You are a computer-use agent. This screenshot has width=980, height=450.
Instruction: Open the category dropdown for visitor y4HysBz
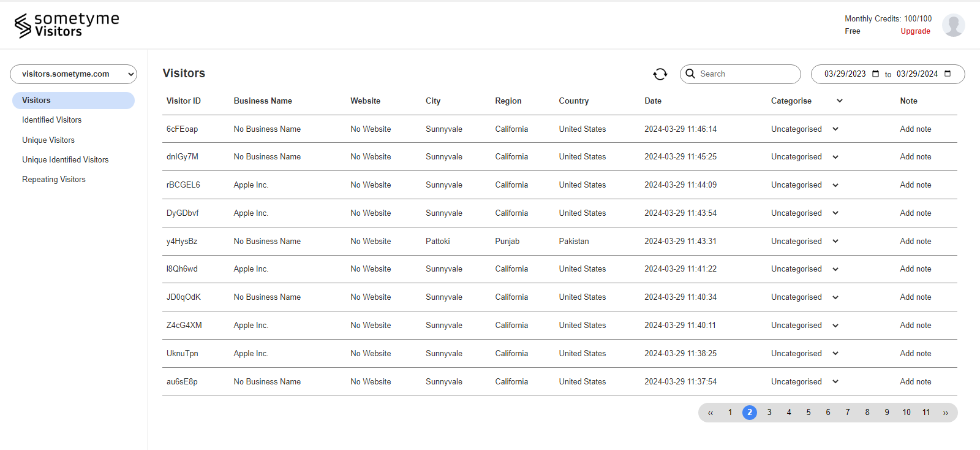tap(835, 242)
